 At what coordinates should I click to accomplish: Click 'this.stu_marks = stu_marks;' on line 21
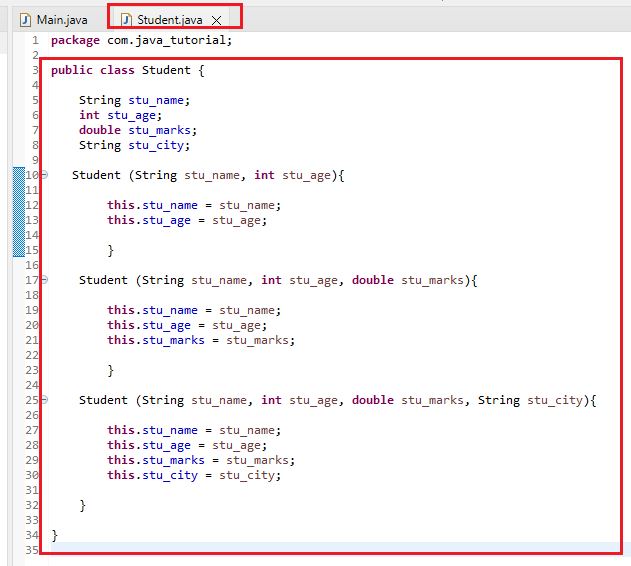pos(201,340)
